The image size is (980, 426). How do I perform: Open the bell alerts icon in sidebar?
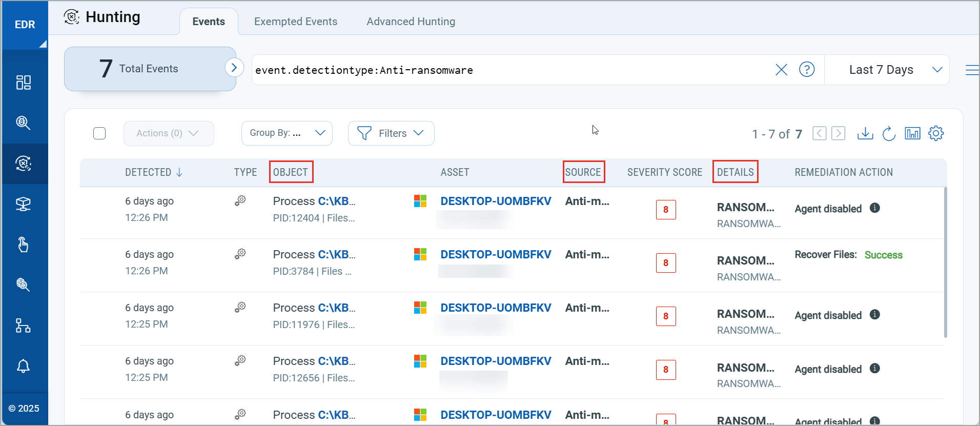(x=24, y=366)
